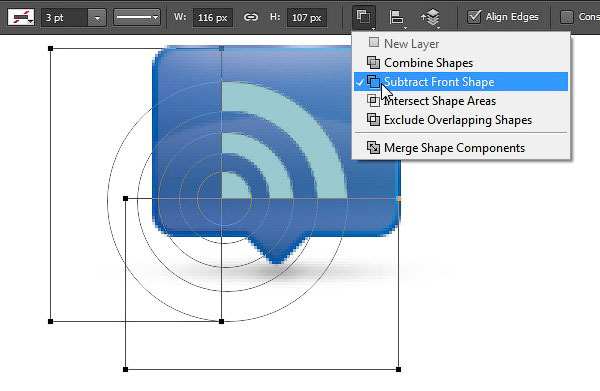The height and width of the screenshot is (391, 600).
Task: Click the orange anchor point on the right canvas edge
Action: pyautogui.click(x=399, y=199)
